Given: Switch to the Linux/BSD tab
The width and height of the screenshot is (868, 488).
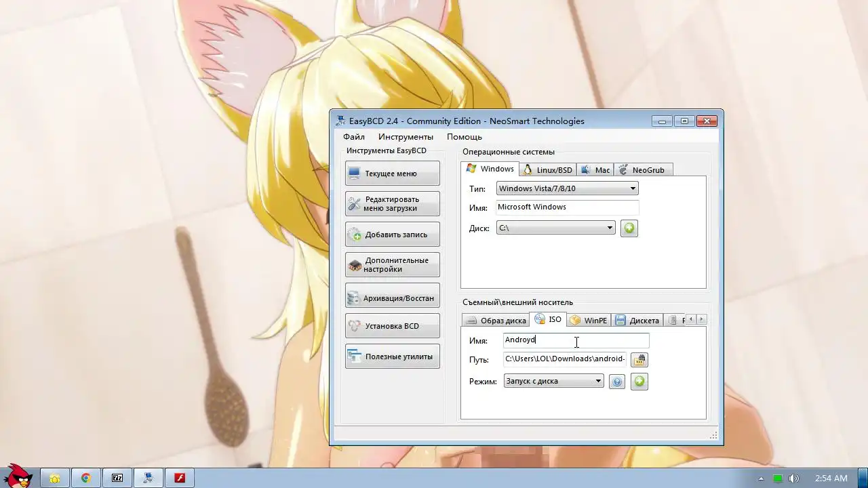Looking at the screenshot, I should [548, 170].
